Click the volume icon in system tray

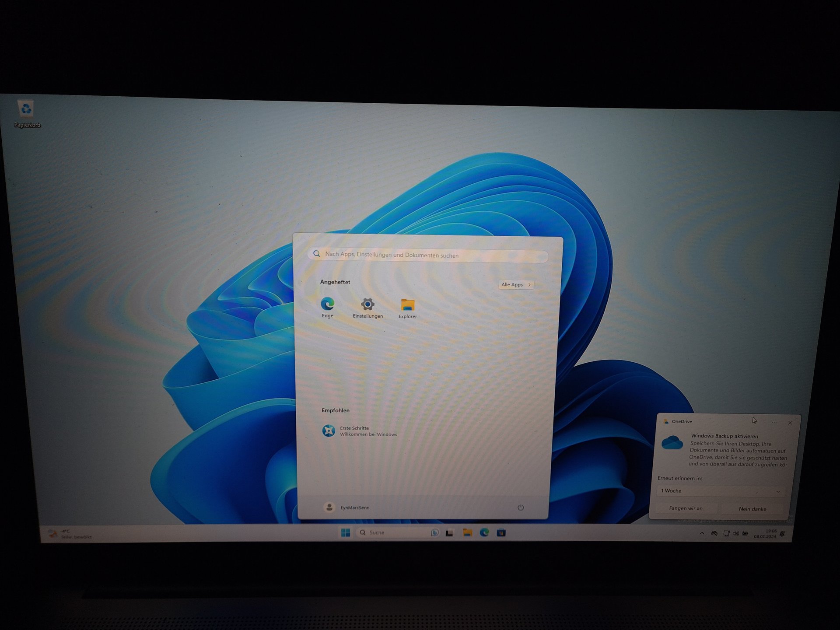pyautogui.click(x=735, y=533)
